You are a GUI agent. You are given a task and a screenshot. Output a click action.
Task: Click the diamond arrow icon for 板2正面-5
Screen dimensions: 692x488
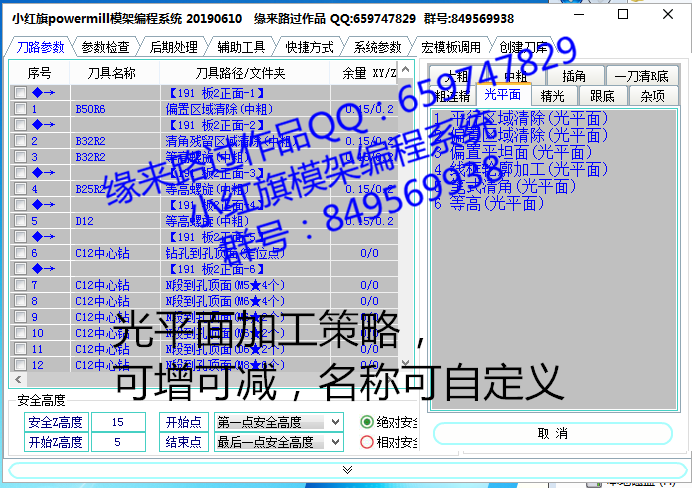tap(43, 236)
